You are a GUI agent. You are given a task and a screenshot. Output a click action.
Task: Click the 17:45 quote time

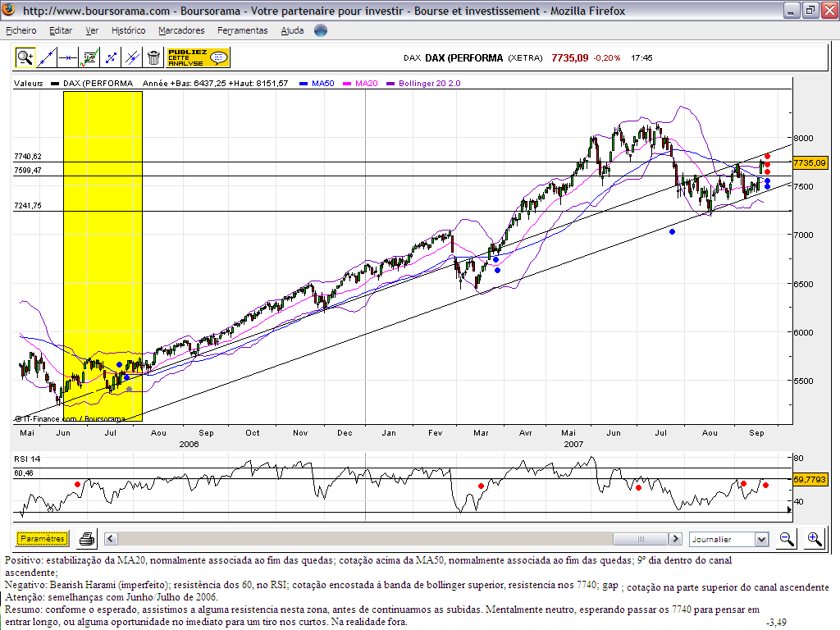pos(641,58)
